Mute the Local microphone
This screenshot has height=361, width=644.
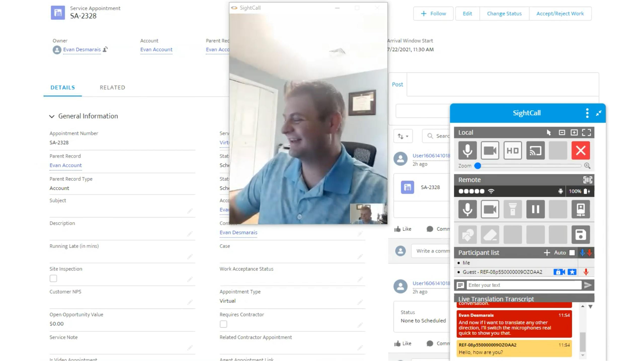pos(467,150)
